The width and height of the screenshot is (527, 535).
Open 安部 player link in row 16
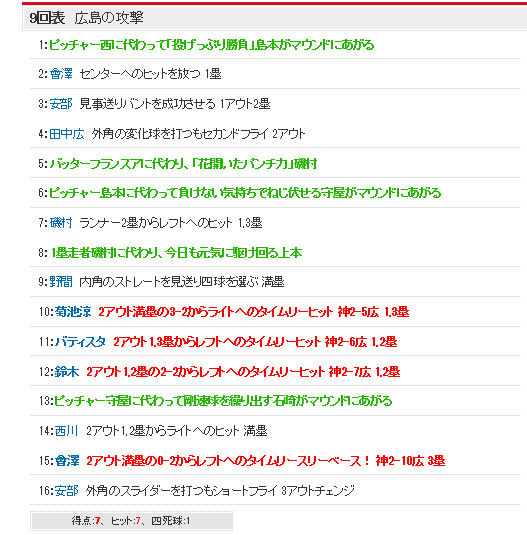point(67,491)
